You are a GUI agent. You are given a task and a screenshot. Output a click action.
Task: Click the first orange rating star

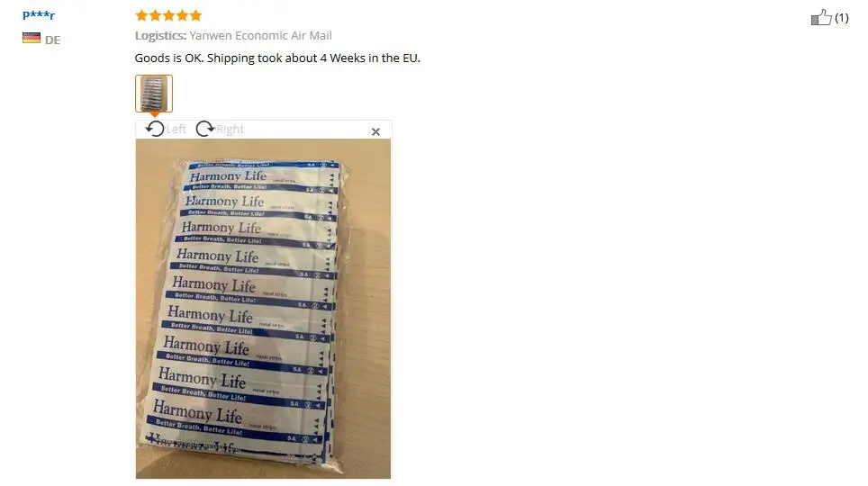(x=141, y=15)
